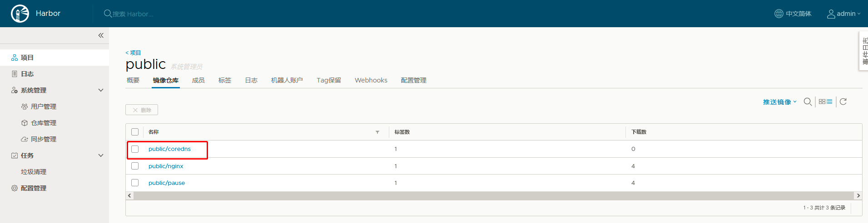
Task: Click the scrollbar left arrow
Action: click(x=130, y=196)
